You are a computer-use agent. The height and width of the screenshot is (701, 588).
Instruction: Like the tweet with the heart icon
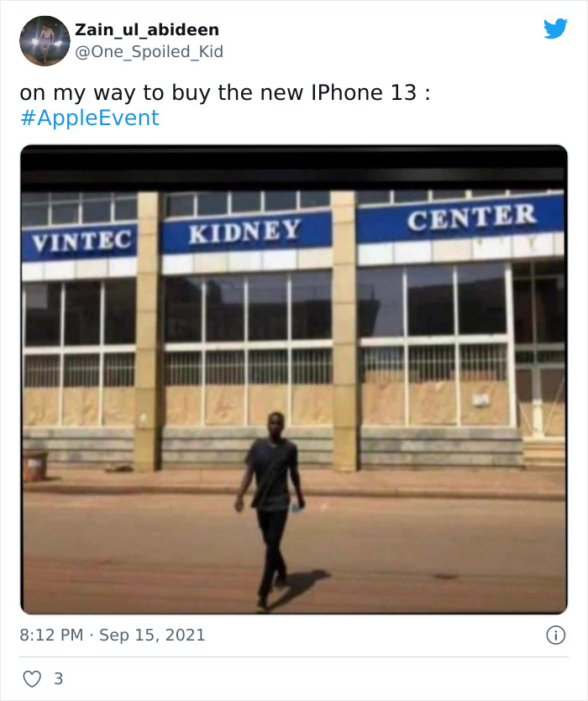[32, 678]
